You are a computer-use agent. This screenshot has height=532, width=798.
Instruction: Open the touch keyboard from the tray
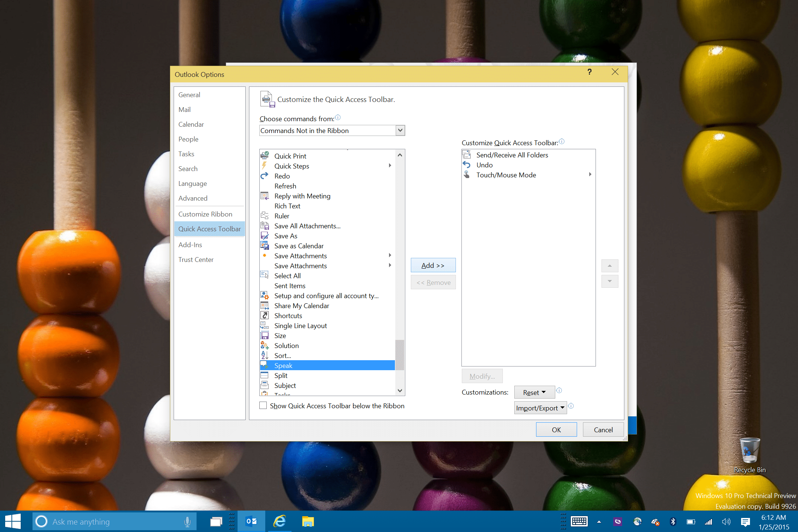pos(579,521)
